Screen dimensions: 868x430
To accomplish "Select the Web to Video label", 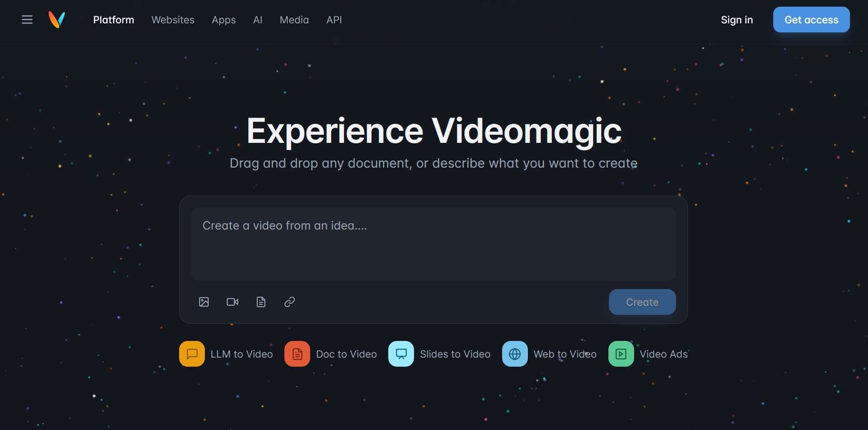I will (565, 354).
